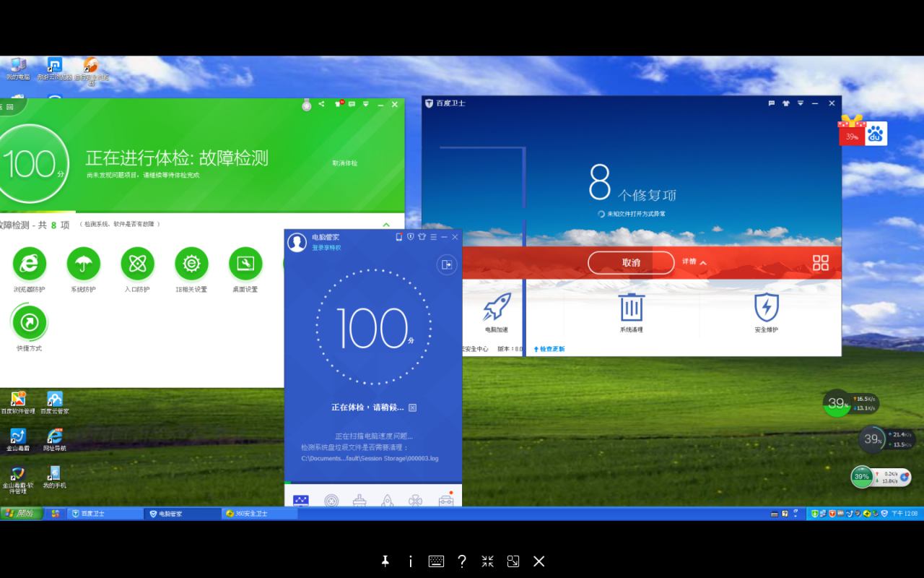Switch to 百度卫士 on the taskbar
This screenshot has height=578, width=924.
click(x=106, y=514)
